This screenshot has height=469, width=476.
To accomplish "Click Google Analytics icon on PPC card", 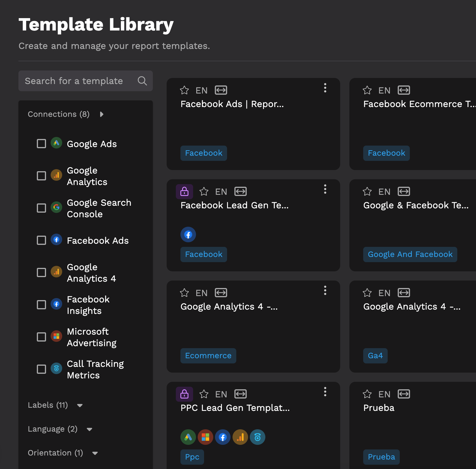I will (x=240, y=437).
